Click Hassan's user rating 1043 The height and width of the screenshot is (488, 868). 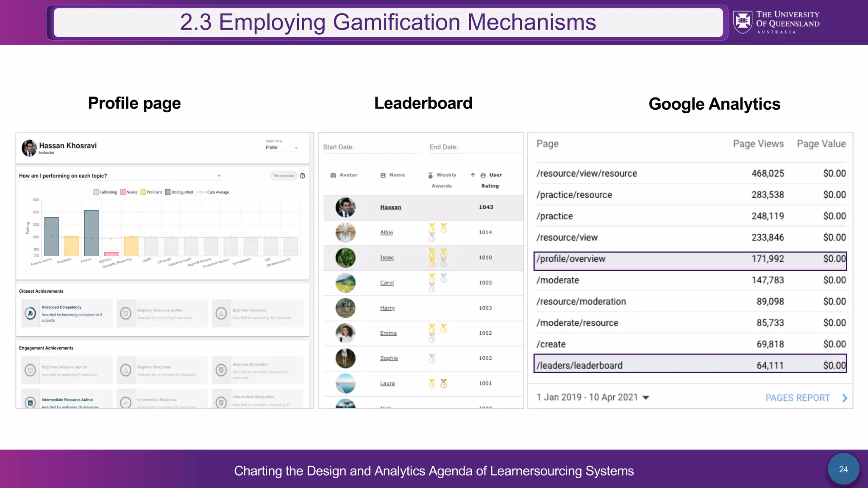click(486, 207)
